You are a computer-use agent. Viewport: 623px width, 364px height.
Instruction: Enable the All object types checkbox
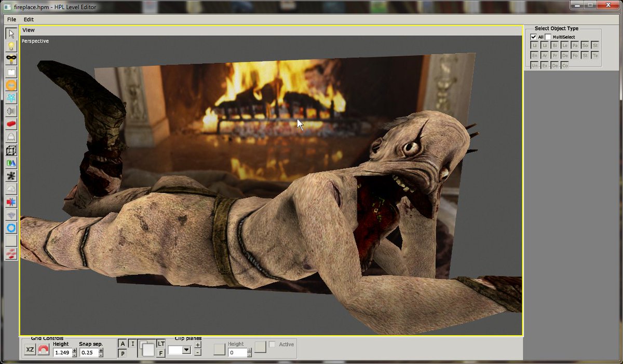click(533, 37)
